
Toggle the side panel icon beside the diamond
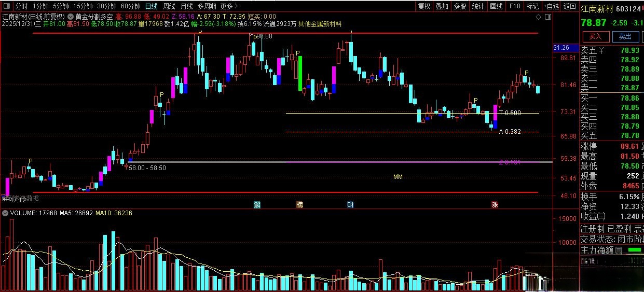tap(548, 17)
